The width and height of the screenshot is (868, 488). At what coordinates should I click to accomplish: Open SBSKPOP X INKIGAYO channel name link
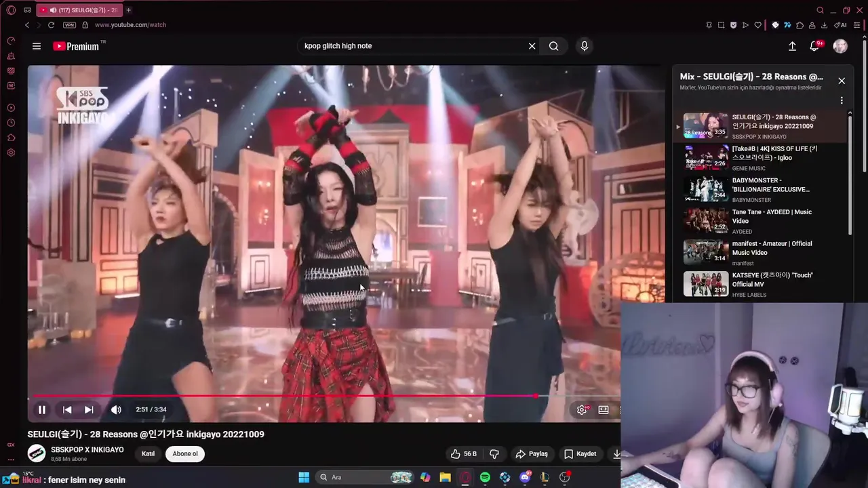(x=87, y=450)
